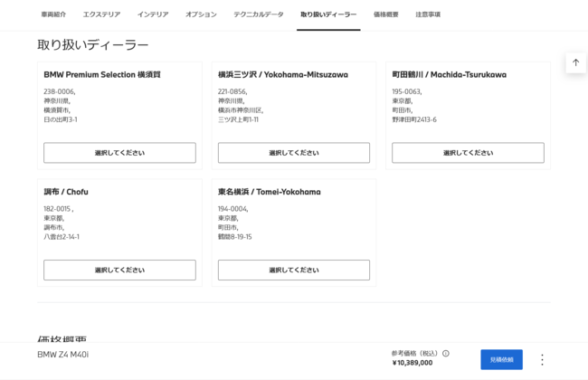Click the postal code 194-0004
Viewport: 588px width, 380px height.
coord(232,209)
